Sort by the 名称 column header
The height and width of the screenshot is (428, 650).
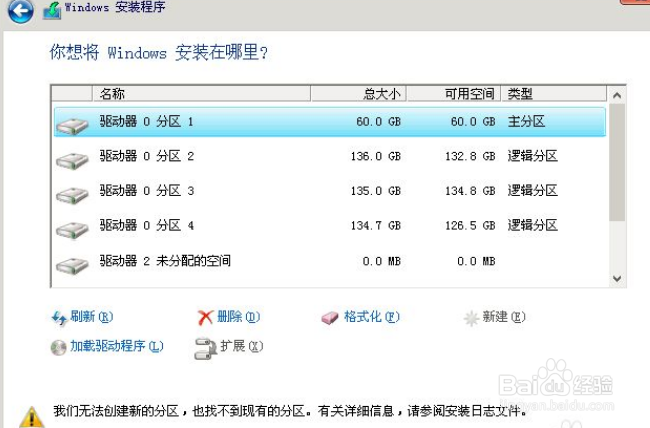pos(201,94)
